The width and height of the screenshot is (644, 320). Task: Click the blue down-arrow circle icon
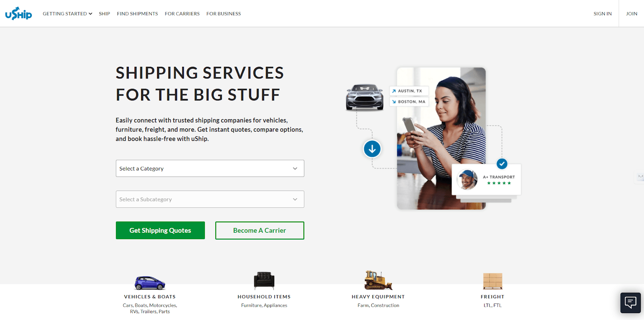coord(372,149)
